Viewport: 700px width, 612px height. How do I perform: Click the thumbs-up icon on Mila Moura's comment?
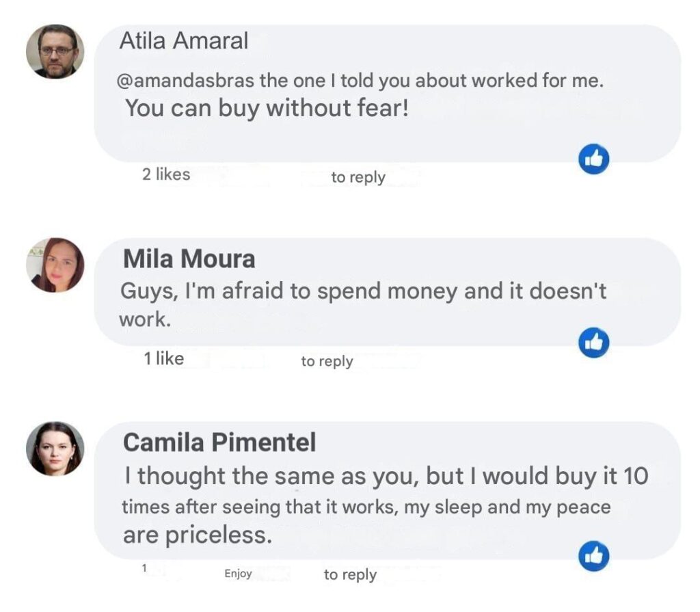[593, 343]
